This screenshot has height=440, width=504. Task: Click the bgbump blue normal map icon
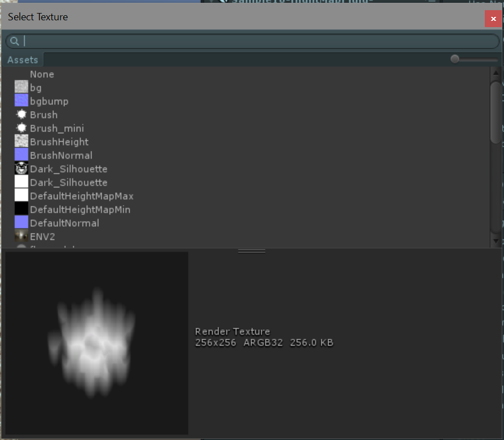pyautogui.click(x=21, y=100)
